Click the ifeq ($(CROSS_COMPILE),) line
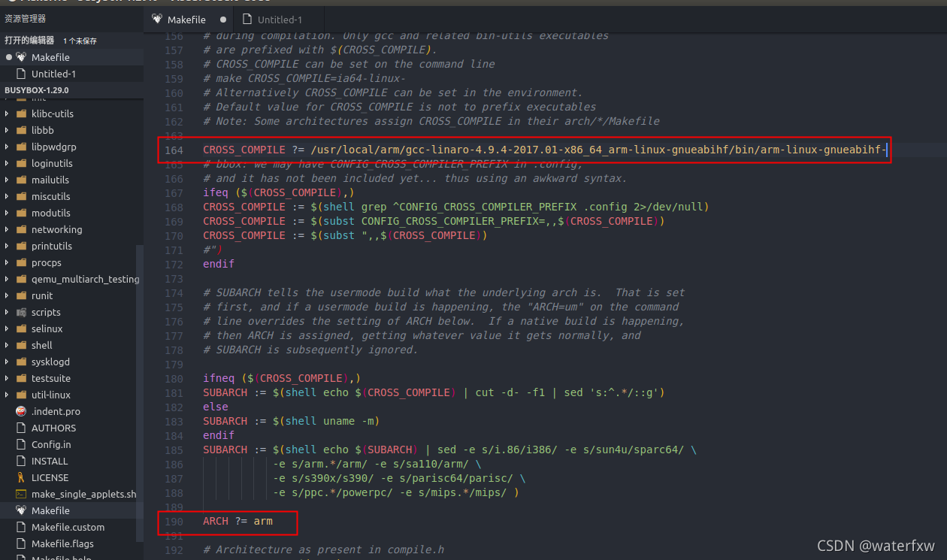 coord(278,192)
